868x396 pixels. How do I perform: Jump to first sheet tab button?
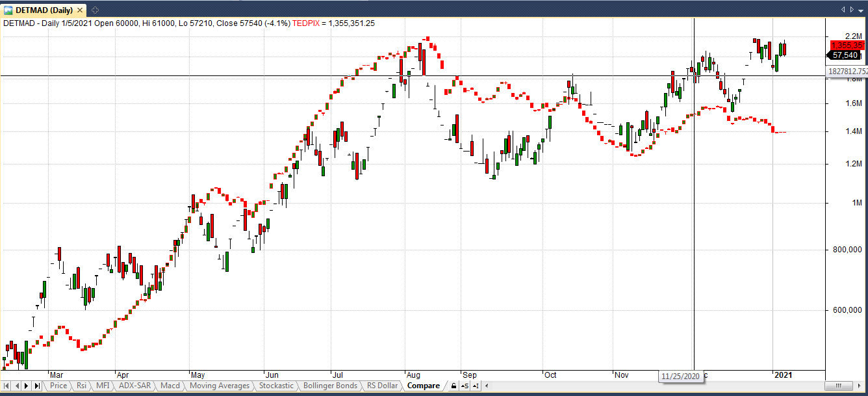pyautogui.click(x=6, y=386)
